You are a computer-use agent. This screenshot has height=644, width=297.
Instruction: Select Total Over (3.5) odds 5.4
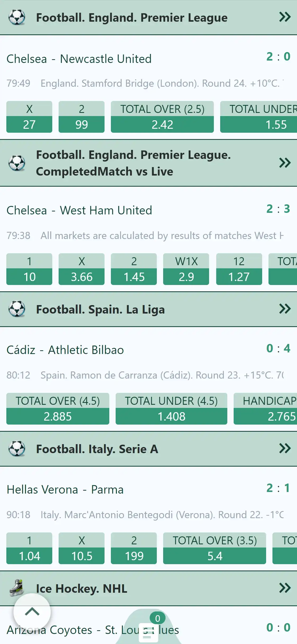pyautogui.click(x=214, y=548)
